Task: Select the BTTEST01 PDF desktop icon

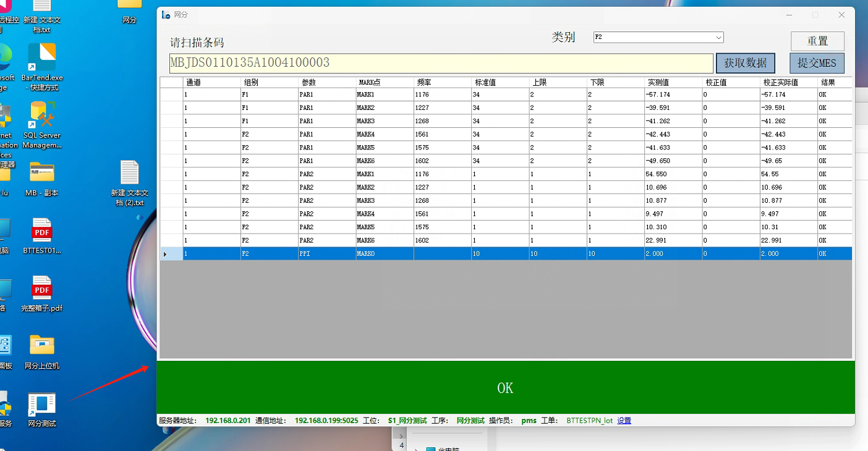Action: point(42,233)
